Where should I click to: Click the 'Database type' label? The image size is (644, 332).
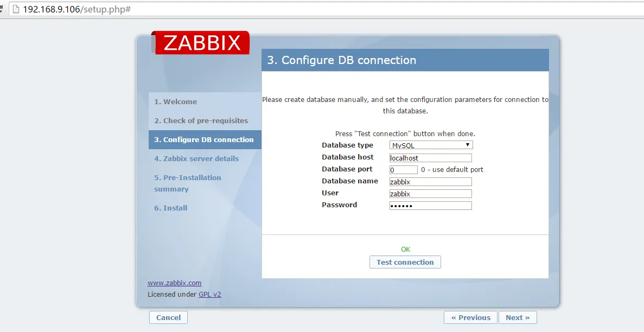[x=347, y=145]
